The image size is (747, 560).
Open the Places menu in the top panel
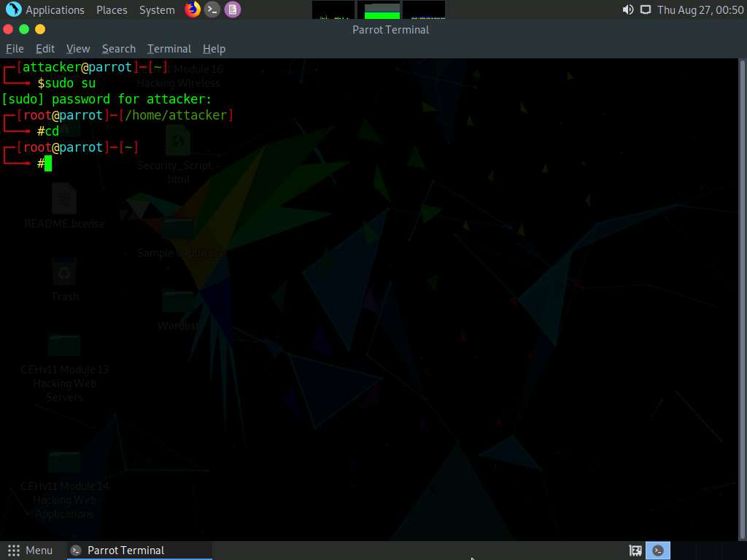tap(111, 9)
